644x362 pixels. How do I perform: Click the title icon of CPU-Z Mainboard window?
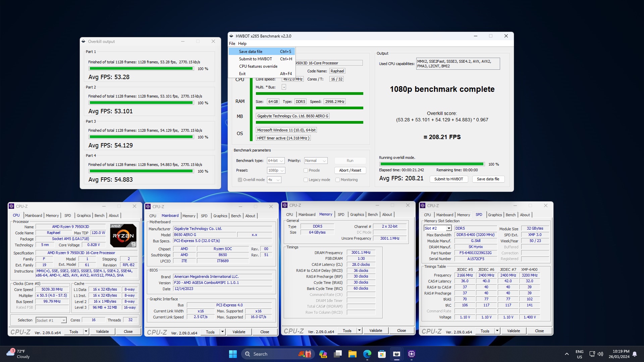[148, 207]
